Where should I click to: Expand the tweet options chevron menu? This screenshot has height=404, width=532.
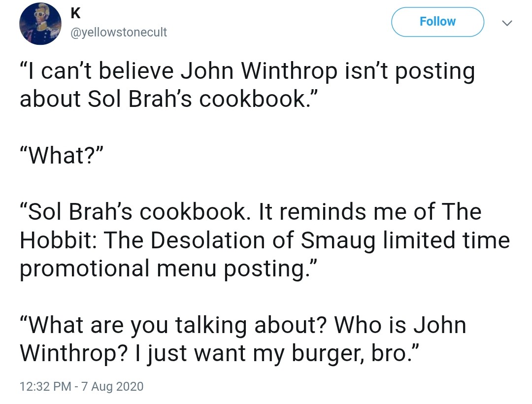507,23
